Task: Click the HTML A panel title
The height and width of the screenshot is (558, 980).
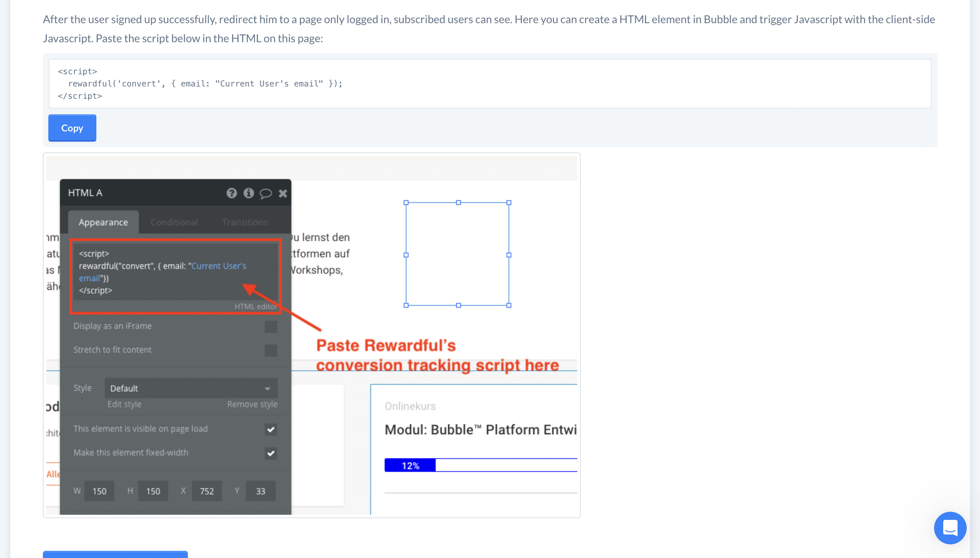Action: 85,193
